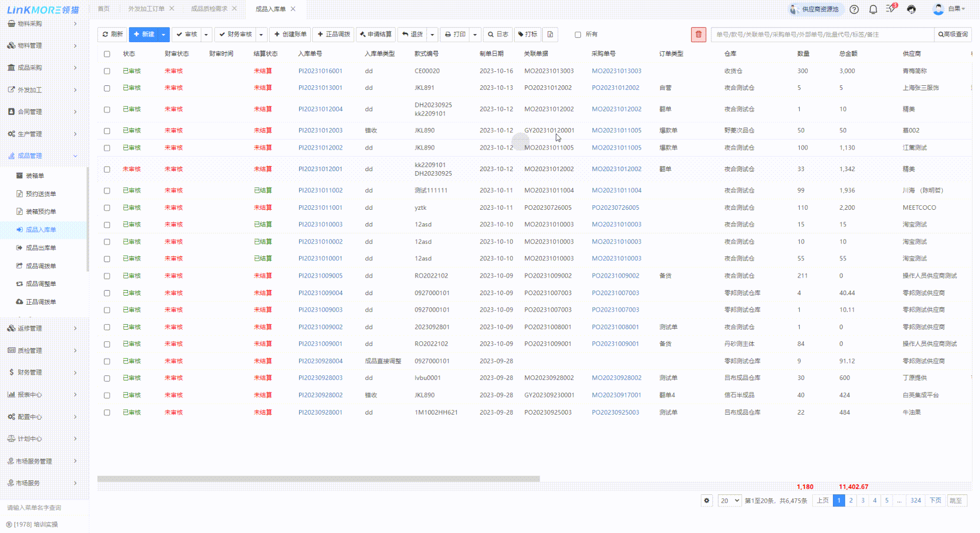
Task: Check the row PI20231012001 checkbox
Action: click(x=107, y=169)
